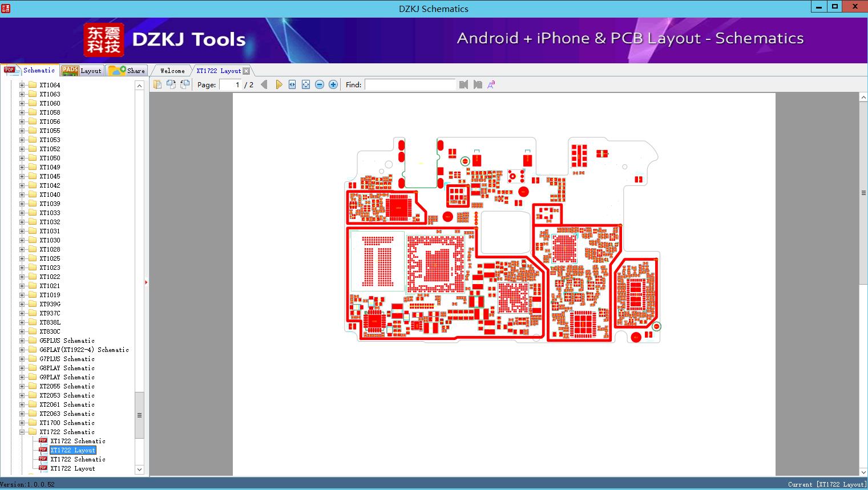Click the find next binoculars icon
This screenshot has height=490, width=868.
478,84
